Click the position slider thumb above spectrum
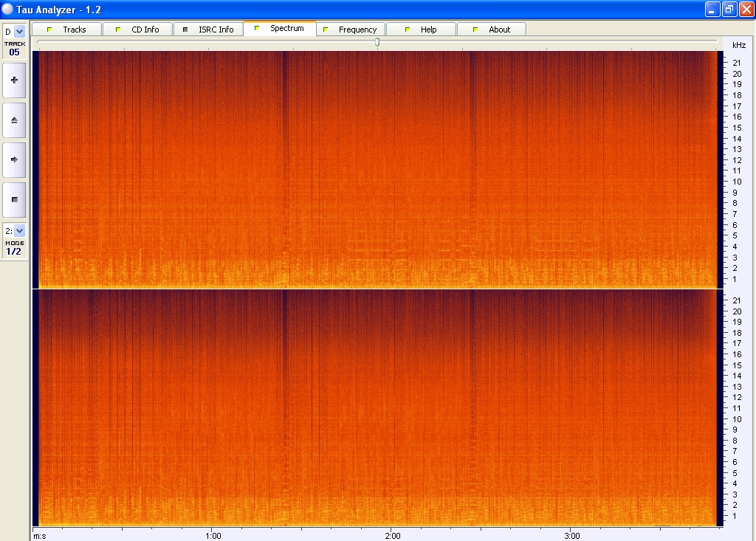The height and width of the screenshot is (541, 756). (377, 43)
